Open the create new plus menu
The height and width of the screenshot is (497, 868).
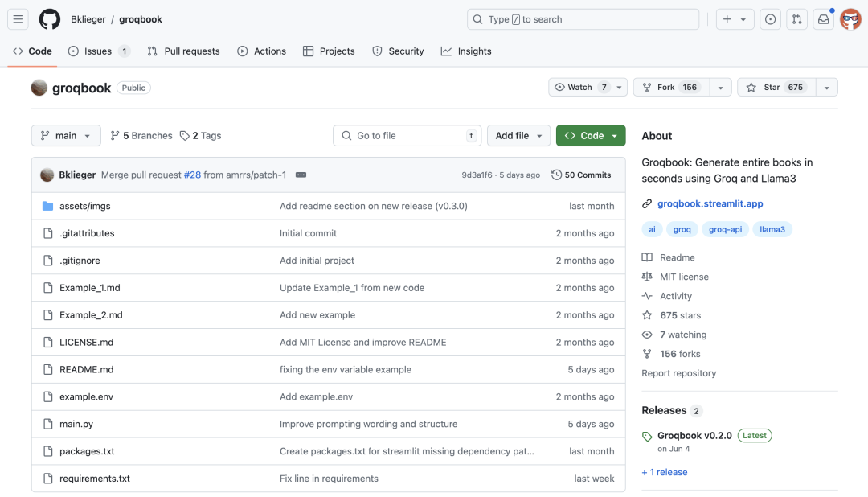(x=735, y=19)
